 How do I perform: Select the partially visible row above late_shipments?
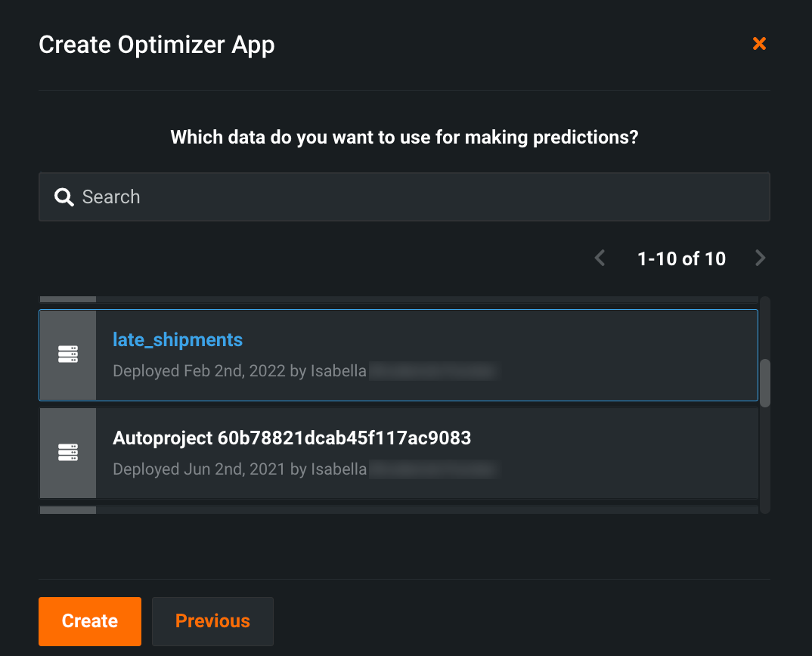coord(398,299)
